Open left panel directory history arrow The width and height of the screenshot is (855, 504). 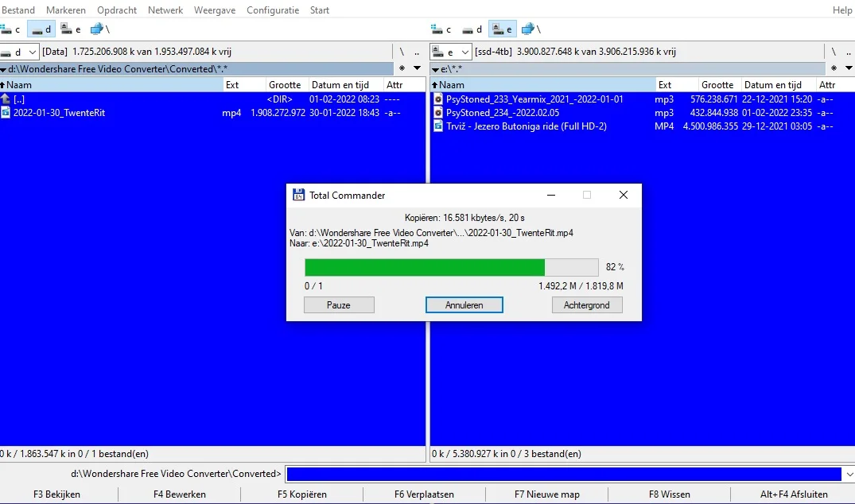coord(417,68)
